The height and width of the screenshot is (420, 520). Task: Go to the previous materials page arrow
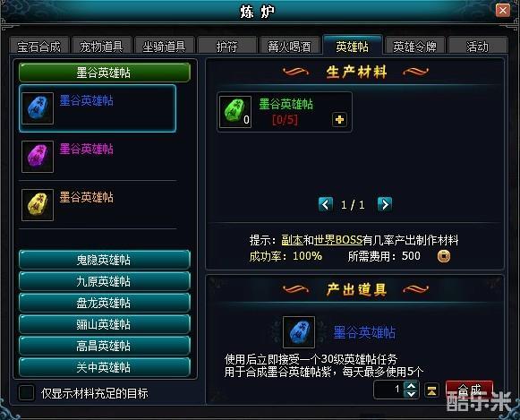tap(325, 204)
